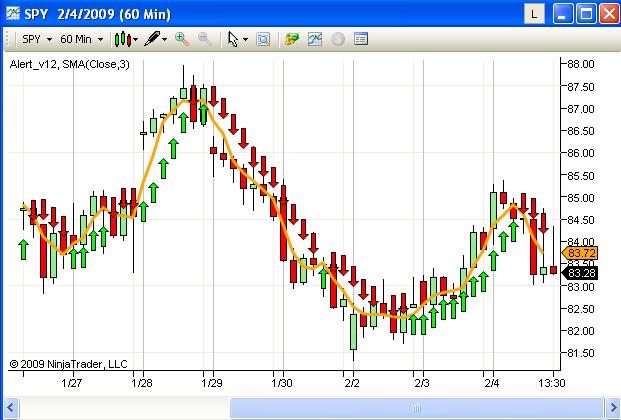
Task: Click the 84.50 price axis label
Action: (x=581, y=220)
